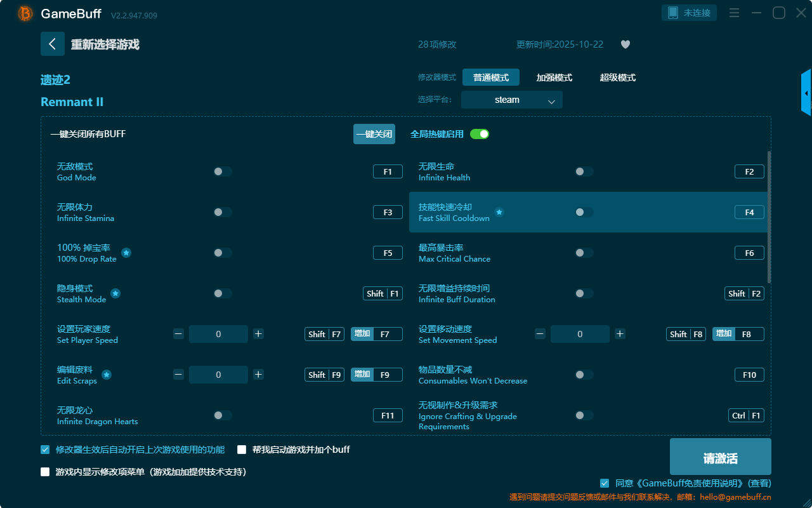Click the back arrow to reselect game
The width and height of the screenshot is (812, 508).
(52, 44)
